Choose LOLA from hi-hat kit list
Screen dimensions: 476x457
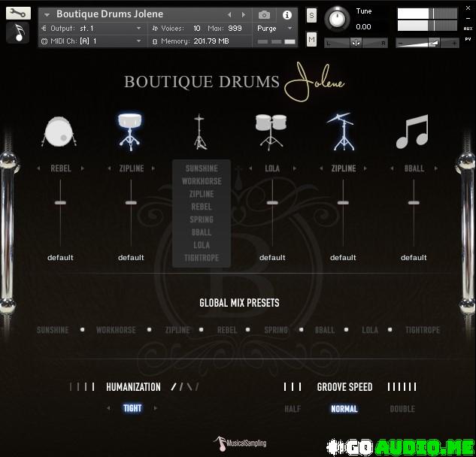click(x=202, y=245)
